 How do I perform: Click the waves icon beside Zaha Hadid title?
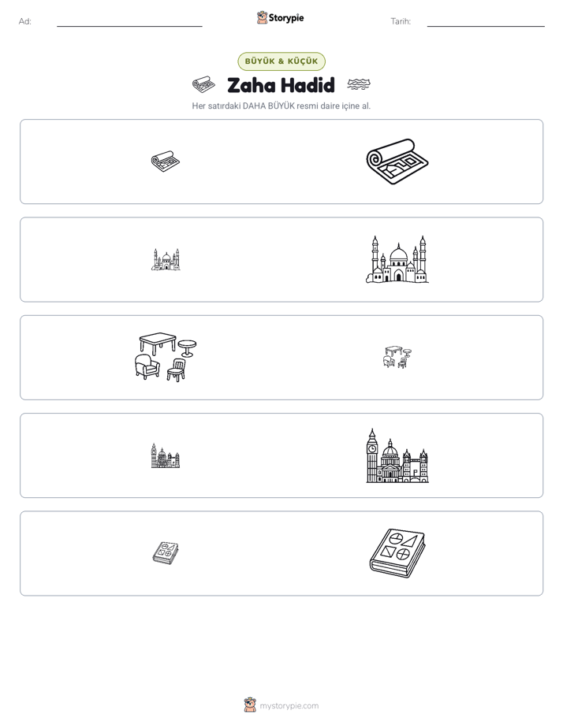[359, 84]
